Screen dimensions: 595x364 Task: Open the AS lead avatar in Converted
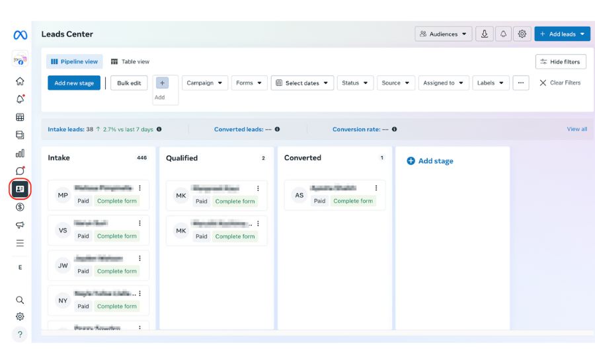[x=299, y=195]
